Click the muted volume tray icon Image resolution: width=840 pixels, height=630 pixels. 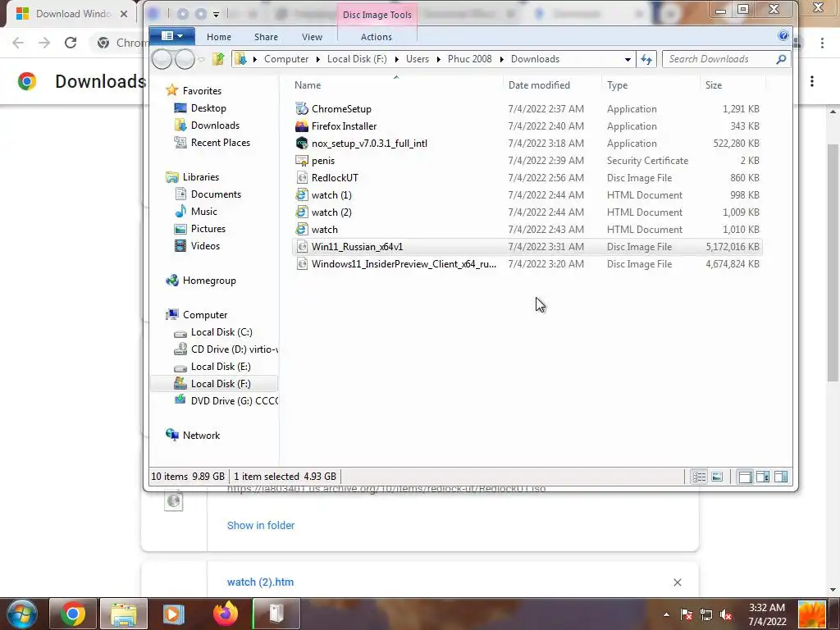pyautogui.click(x=726, y=614)
